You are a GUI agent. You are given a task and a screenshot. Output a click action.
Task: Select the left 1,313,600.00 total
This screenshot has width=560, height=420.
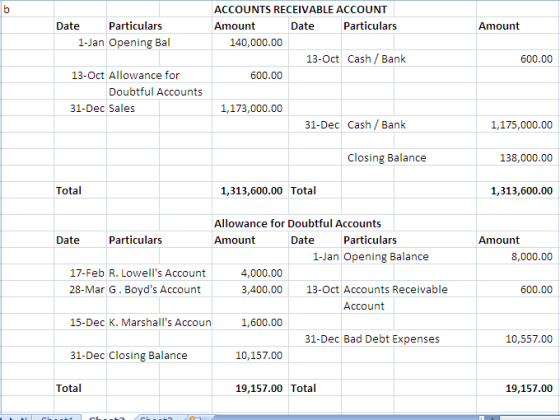[x=251, y=191]
